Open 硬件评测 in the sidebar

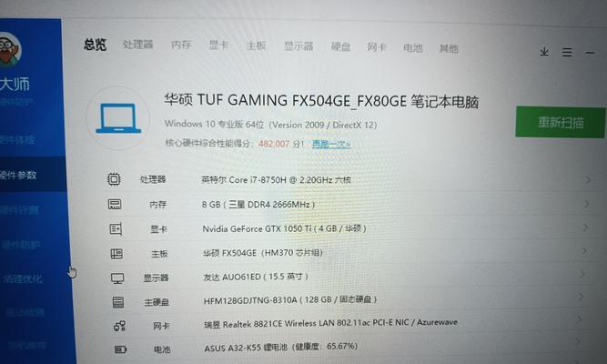point(19,210)
